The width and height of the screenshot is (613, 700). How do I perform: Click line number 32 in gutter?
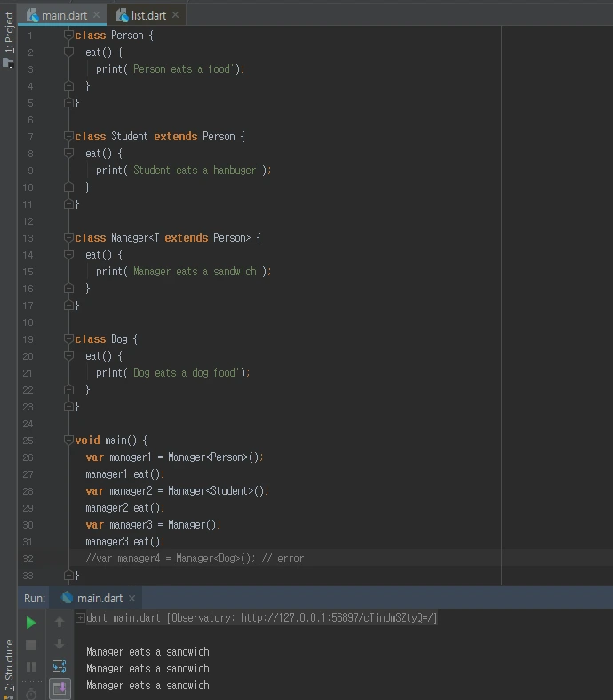click(28, 559)
